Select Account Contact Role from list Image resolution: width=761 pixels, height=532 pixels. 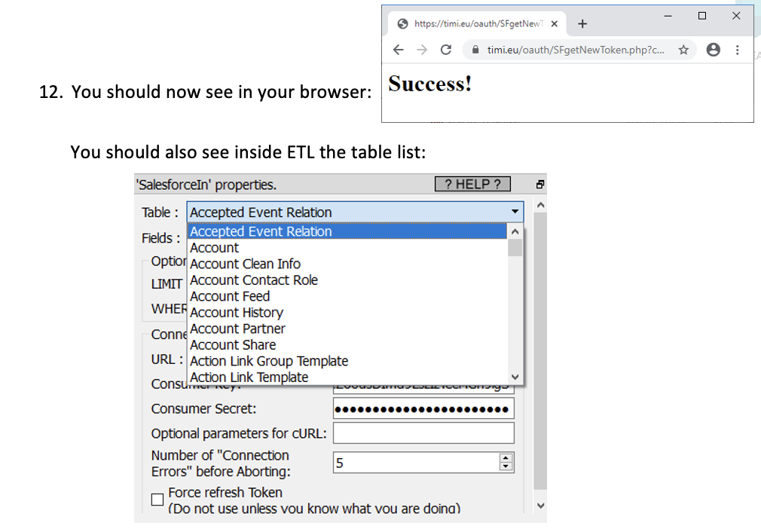click(254, 280)
